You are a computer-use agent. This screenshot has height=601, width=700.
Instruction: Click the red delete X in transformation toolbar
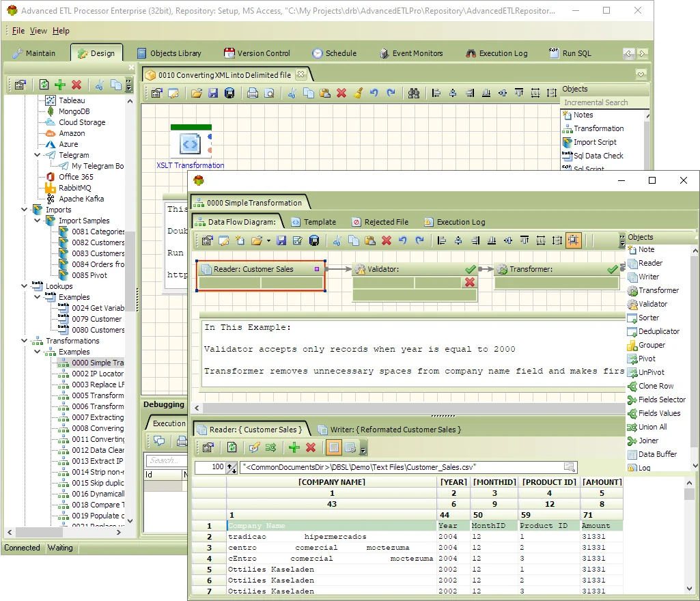(x=387, y=240)
